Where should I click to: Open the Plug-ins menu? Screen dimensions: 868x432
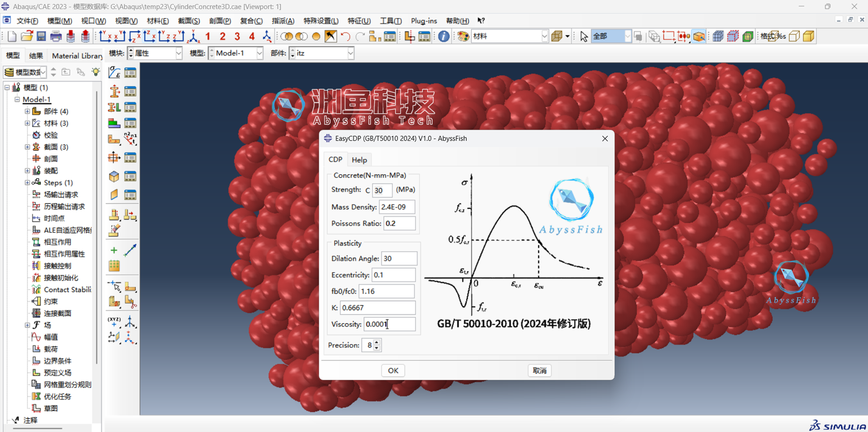pos(424,21)
